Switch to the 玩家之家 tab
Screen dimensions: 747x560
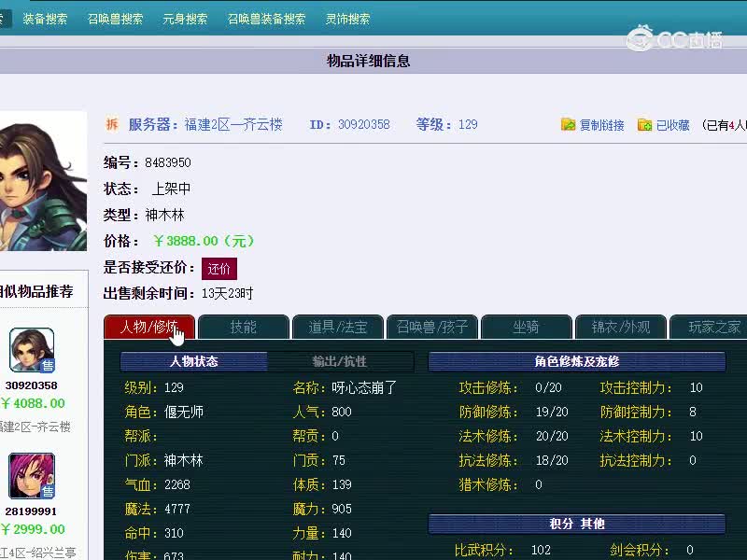(x=709, y=327)
